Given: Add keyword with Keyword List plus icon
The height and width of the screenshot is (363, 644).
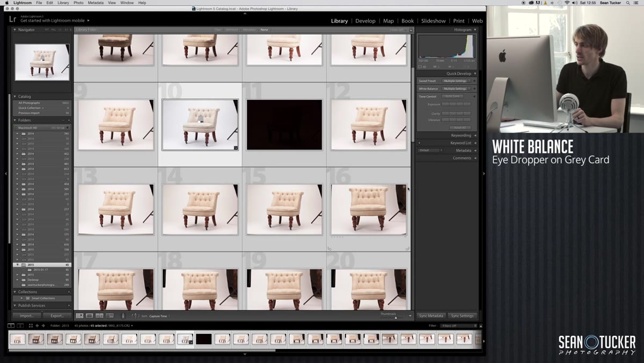Looking at the screenshot, I should tap(420, 143).
